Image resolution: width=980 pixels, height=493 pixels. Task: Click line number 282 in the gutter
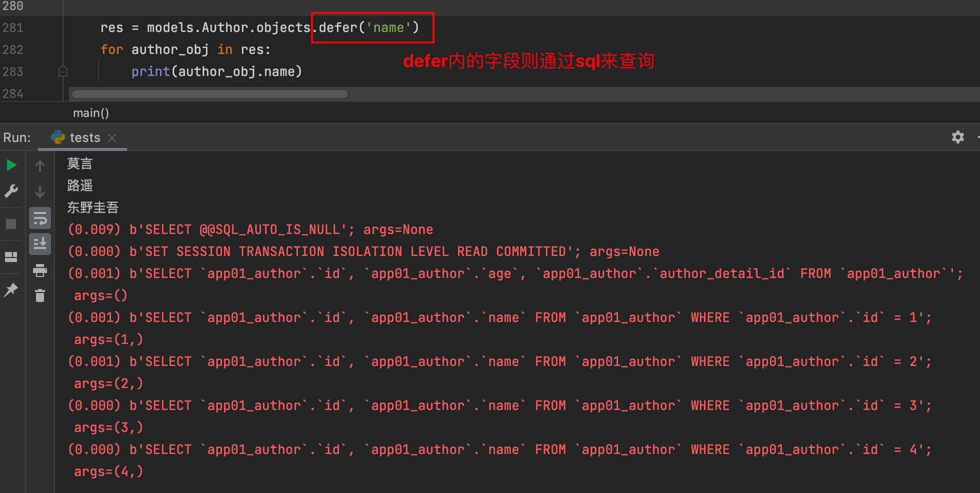coord(13,49)
